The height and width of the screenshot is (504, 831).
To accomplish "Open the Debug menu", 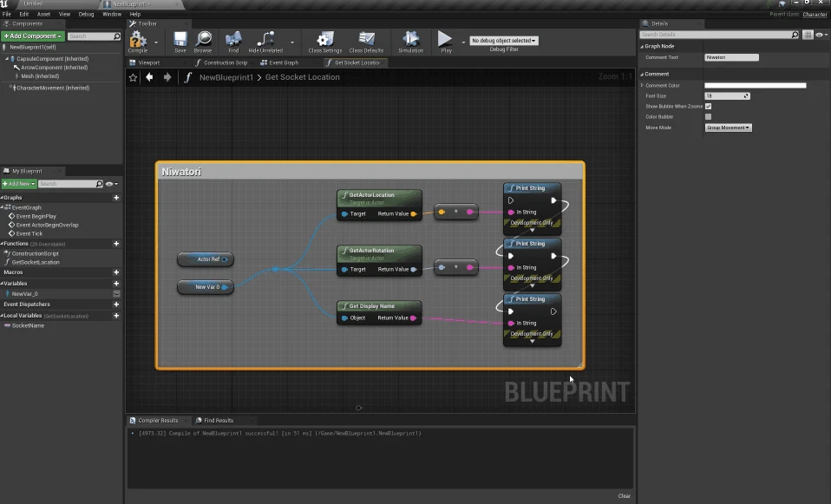I will point(86,14).
